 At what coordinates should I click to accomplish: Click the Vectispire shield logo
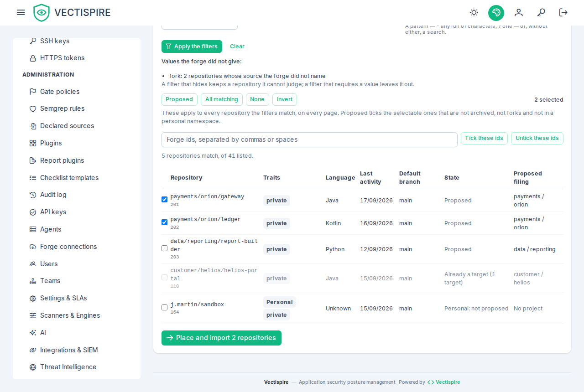[42, 13]
